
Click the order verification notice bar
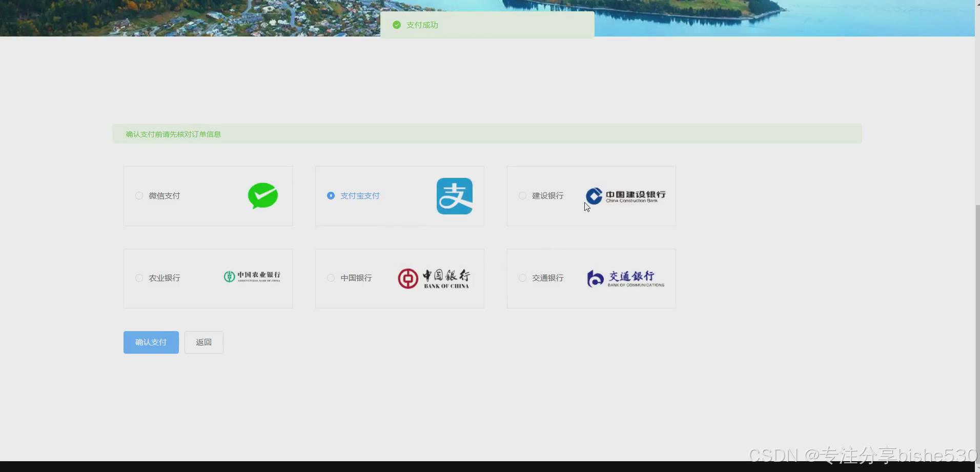(486, 133)
